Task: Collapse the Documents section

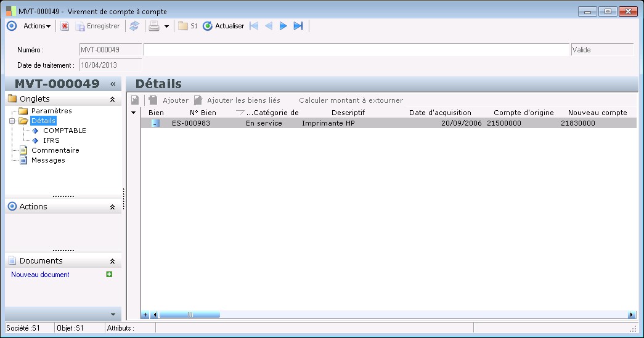Action: (112, 261)
